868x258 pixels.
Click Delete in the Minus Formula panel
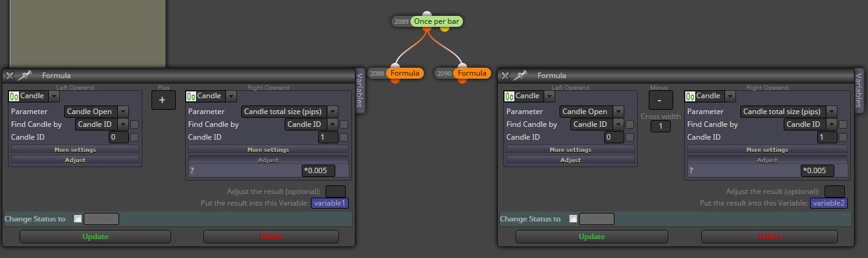[x=770, y=237]
